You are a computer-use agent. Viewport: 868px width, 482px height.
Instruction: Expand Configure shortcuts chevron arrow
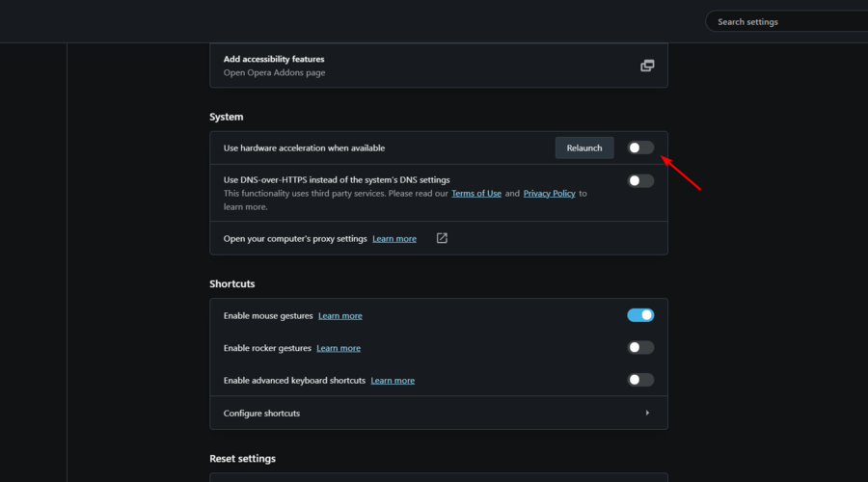[647, 413]
